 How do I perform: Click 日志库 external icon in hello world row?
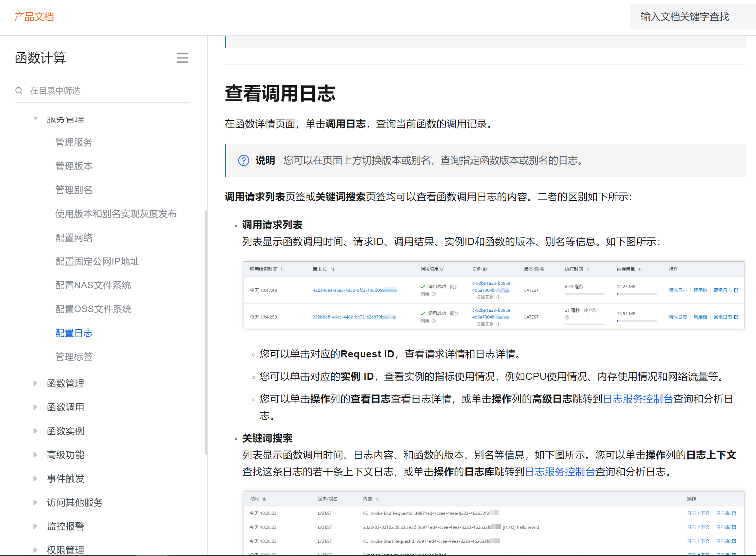[x=734, y=527]
